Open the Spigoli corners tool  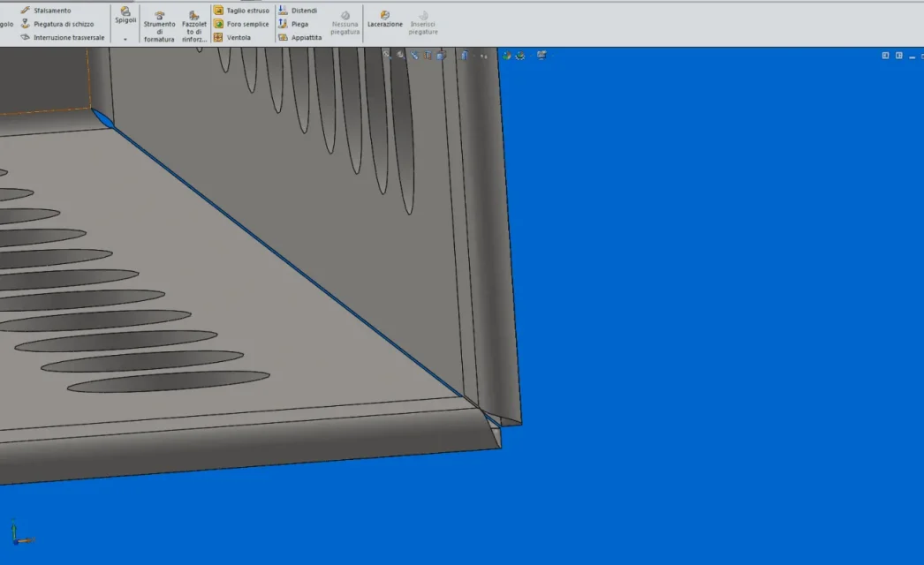click(125, 15)
